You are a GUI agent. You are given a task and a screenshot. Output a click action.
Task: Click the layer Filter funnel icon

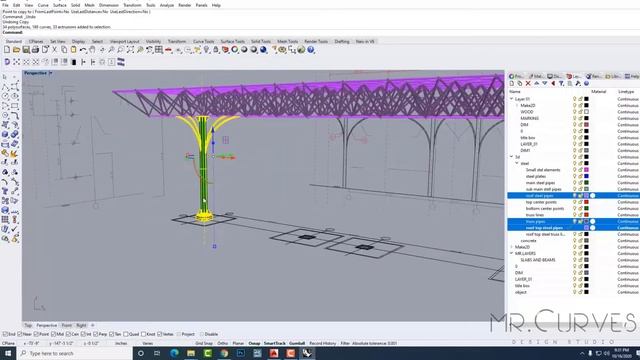(561, 83)
